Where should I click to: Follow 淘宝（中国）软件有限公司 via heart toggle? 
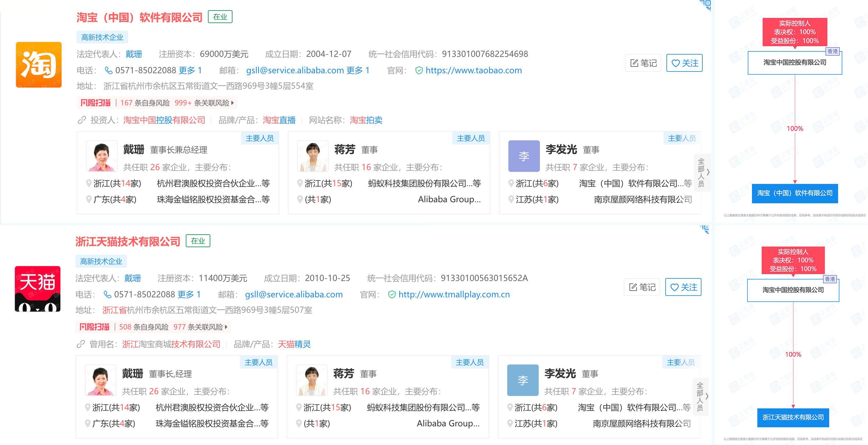[684, 63]
